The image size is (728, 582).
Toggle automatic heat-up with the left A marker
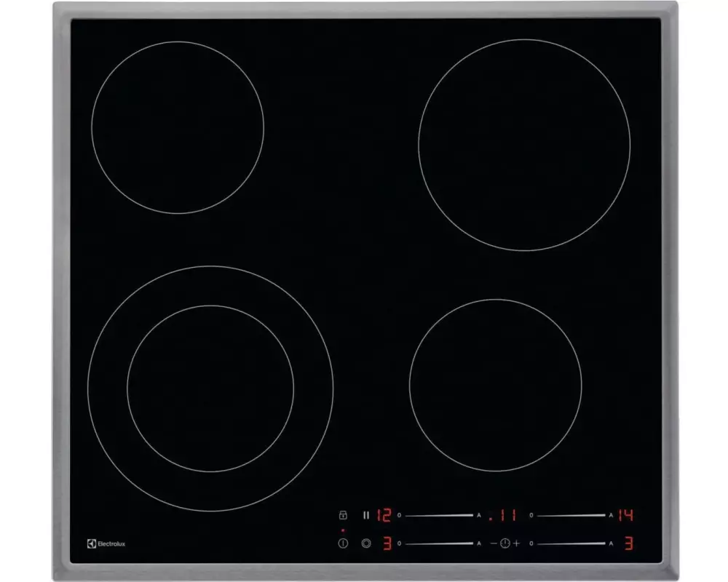click(478, 514)
